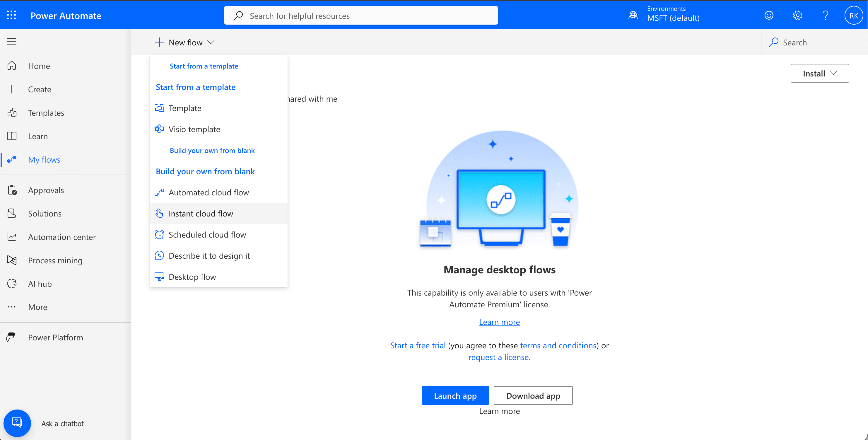Focus the flows Search box

(x=814, y=42)
